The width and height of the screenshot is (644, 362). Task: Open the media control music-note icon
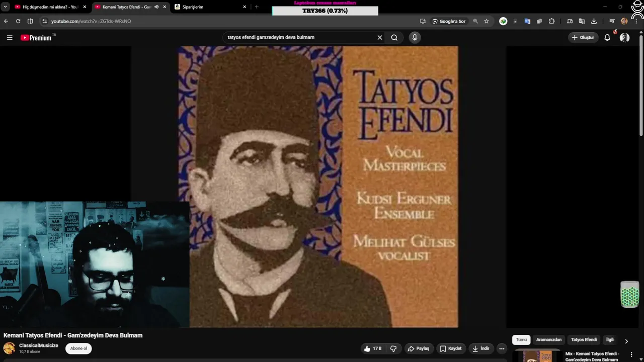click(x=612, y=21)
